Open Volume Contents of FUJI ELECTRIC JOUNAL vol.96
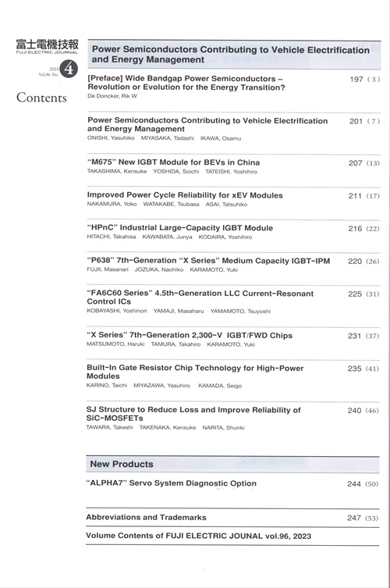Image resolution: width=390 pixels, height=588 pixels. pos(199,536)
